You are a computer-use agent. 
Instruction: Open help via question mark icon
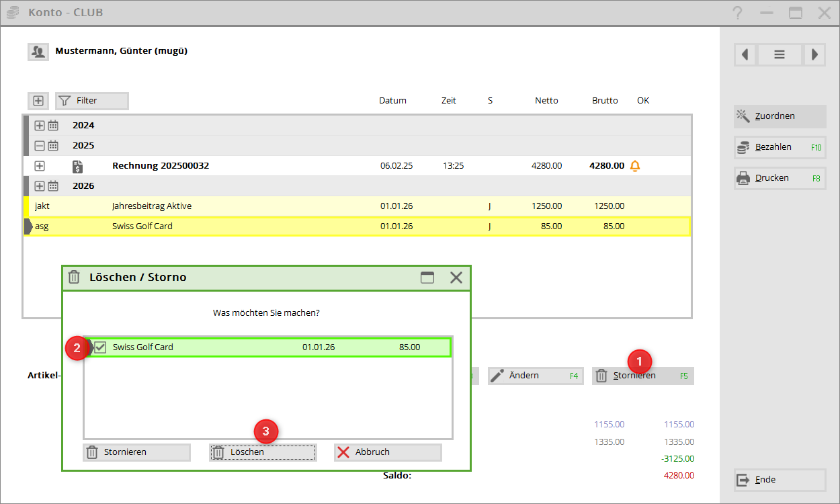click(x=737, y=13)
